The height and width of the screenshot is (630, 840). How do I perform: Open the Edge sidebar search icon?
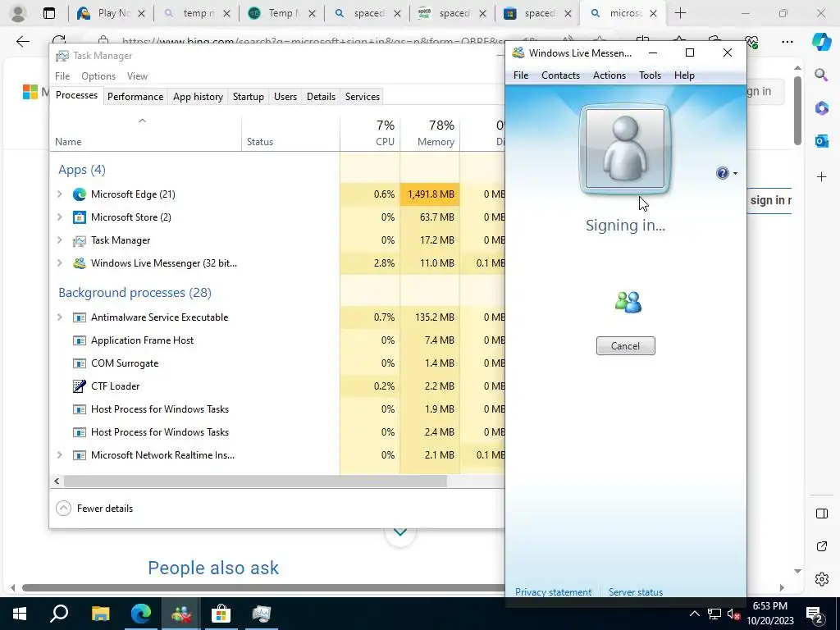[x=821, y=75]
